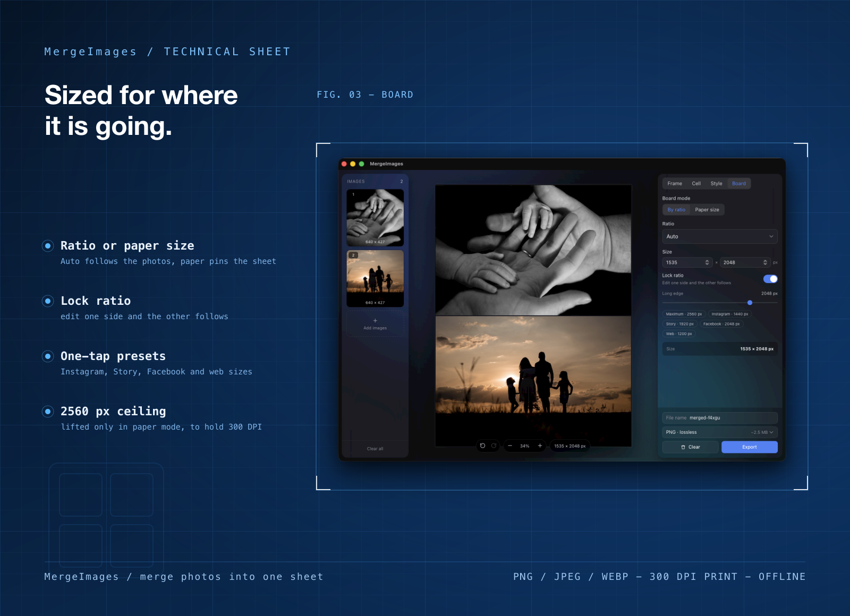Click the sunset family photo on canvas
The height and width of the screenshot is (616, 850).
[533, 381]
